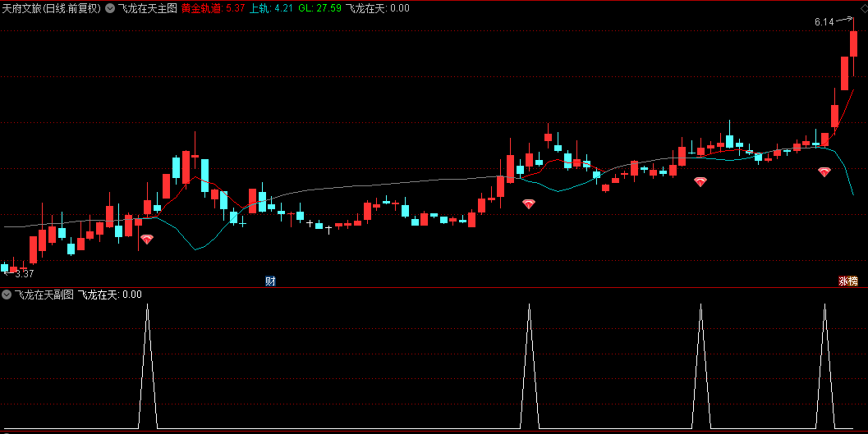Image resolution: width=868 pixels, height=434 pixels.
Task: Click the 6.14 high price label
Action: point(824,22)
